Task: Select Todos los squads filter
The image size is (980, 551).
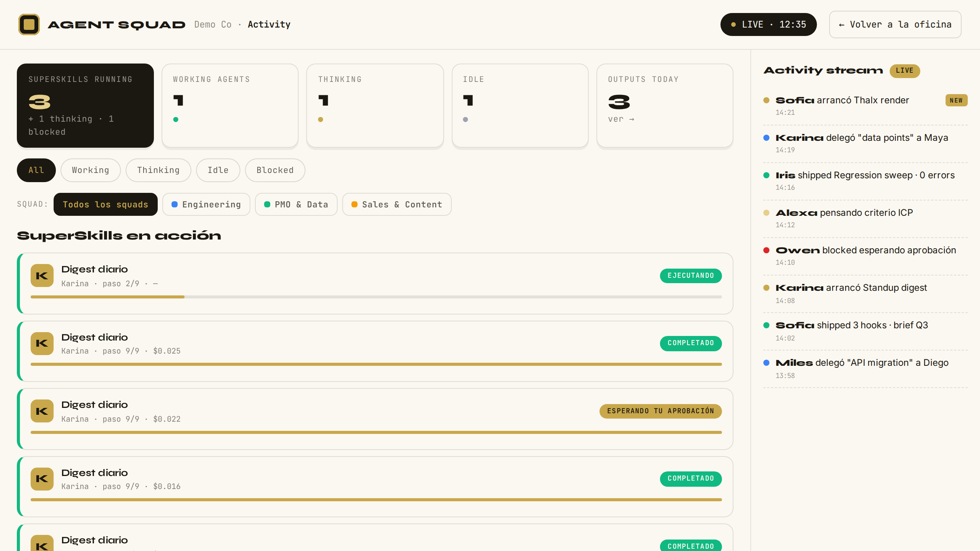Action: pyautogui.click(x=106, y=204)
